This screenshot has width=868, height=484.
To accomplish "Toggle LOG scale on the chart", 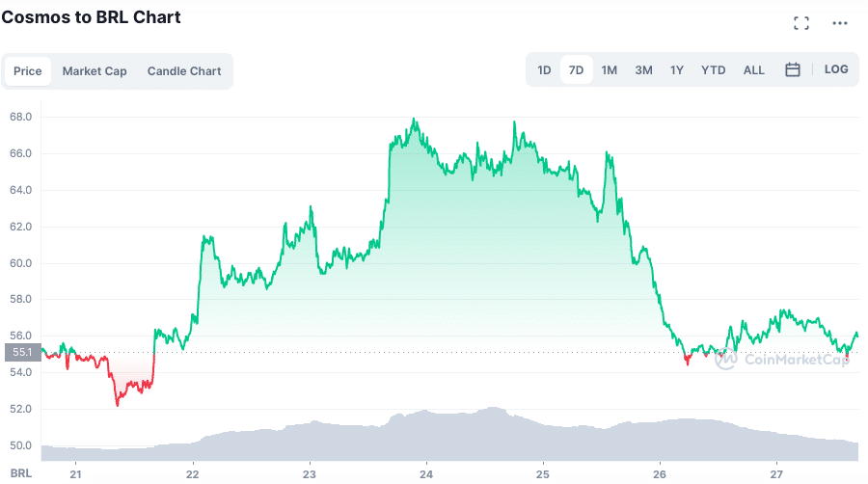I will (836, 69).
